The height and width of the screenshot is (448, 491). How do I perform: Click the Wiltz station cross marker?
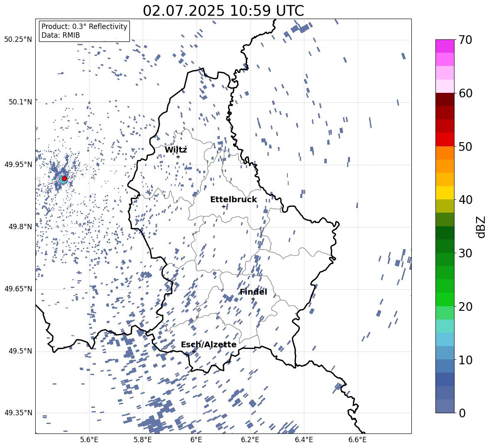point(178,157)
